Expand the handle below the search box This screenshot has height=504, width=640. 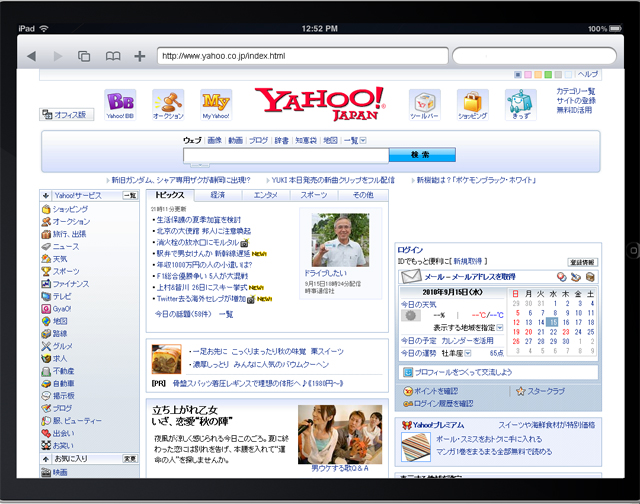pyautogui.click(x=200, y=165)
